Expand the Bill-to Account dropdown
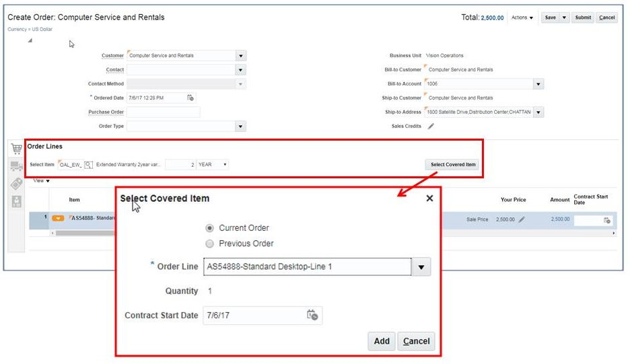This screenshot has height=364, width=630. tap(538, 84)
